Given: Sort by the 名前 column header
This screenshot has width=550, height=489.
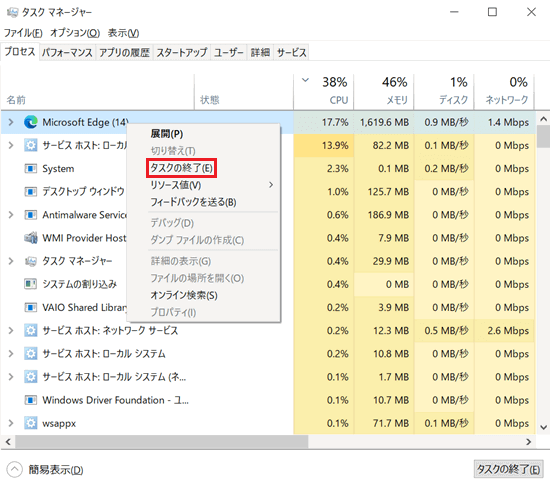Looking at the screenshot, I should 98,92.
